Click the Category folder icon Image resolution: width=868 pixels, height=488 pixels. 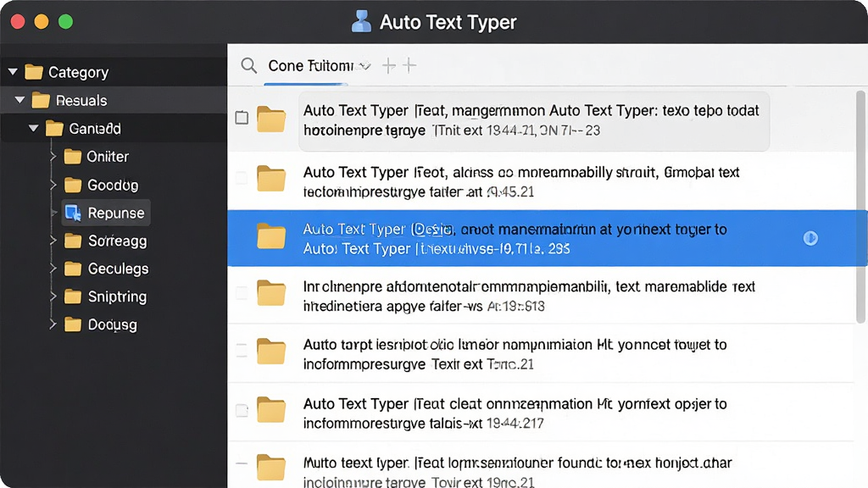pyautogui.click(x=34, y=72)
